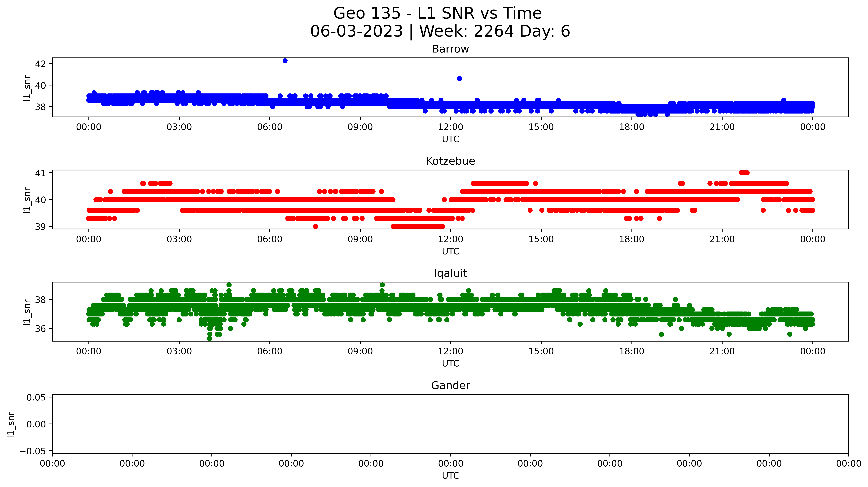Select the "Kotzebue" subplot title
868x487 pixels.
click(x=451, y=161)
